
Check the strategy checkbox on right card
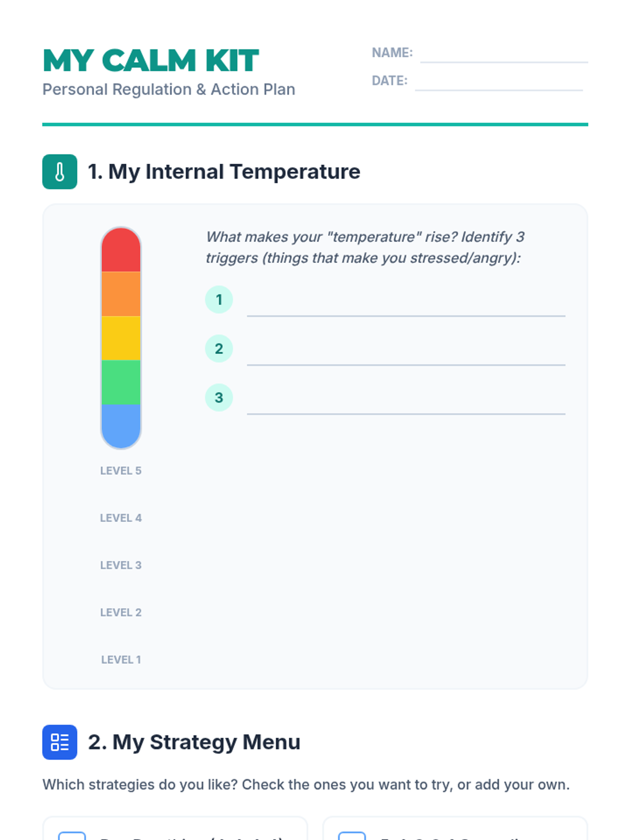352,836
